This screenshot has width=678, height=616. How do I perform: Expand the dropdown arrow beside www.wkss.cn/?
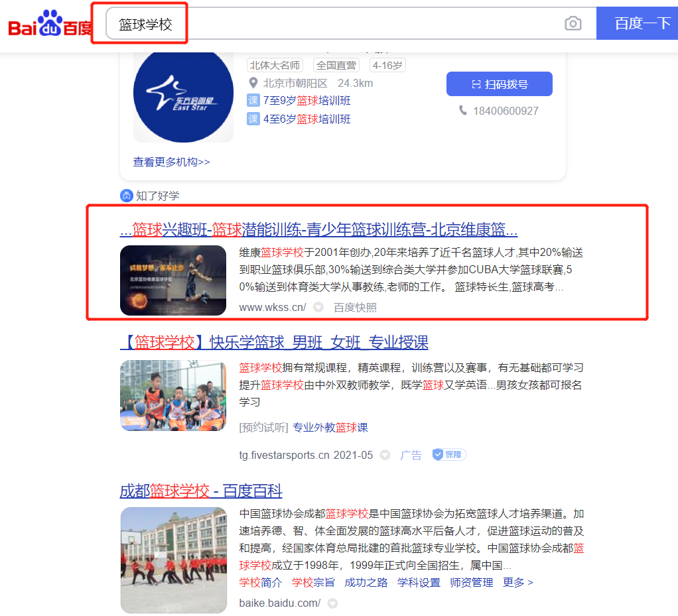[318, 308]
